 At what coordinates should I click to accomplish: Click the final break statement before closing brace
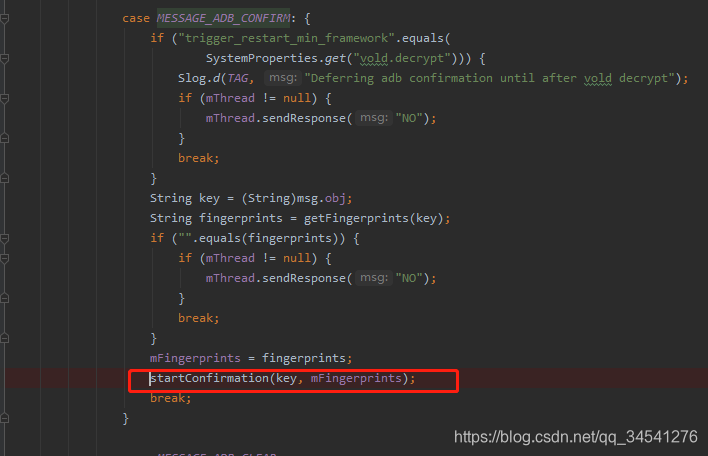pos(171,398)
